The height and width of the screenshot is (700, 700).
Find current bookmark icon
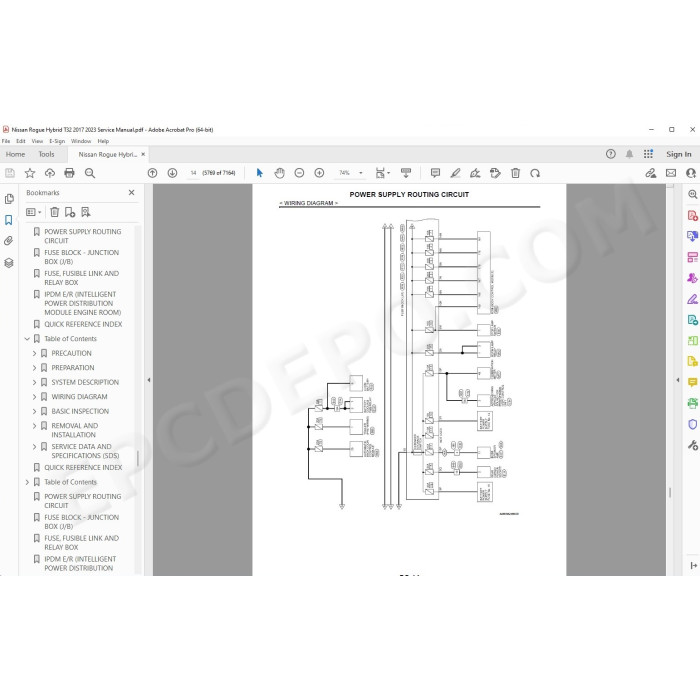tap(86, 212)
